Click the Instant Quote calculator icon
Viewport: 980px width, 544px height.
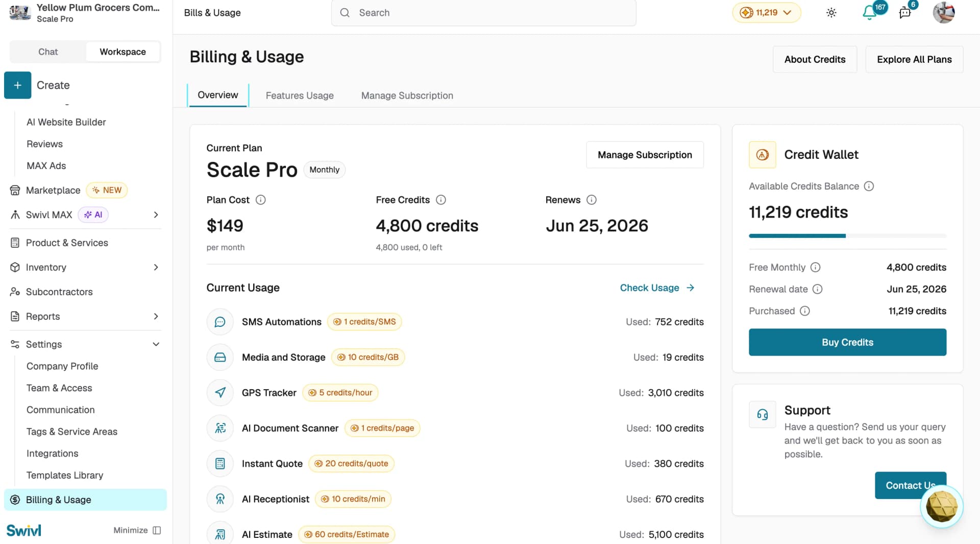pyautogui.click(x=220, y=464)
